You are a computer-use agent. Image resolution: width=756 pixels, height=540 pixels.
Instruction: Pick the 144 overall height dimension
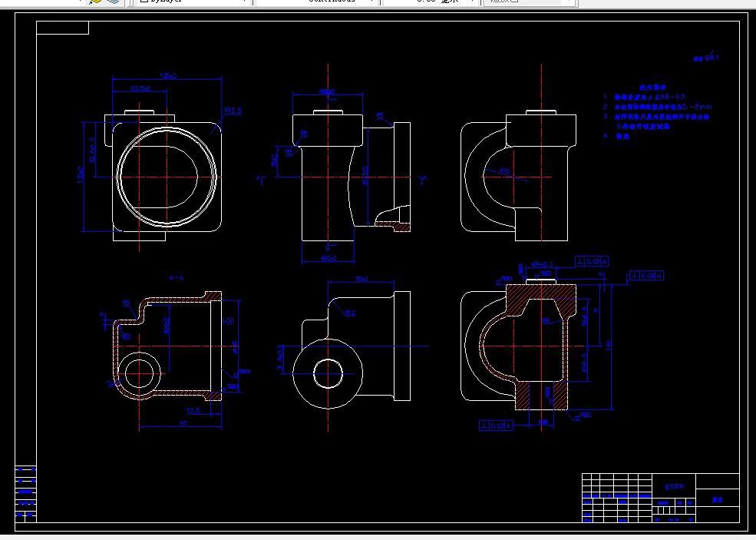pyautogui.click(x=609, y=346)
